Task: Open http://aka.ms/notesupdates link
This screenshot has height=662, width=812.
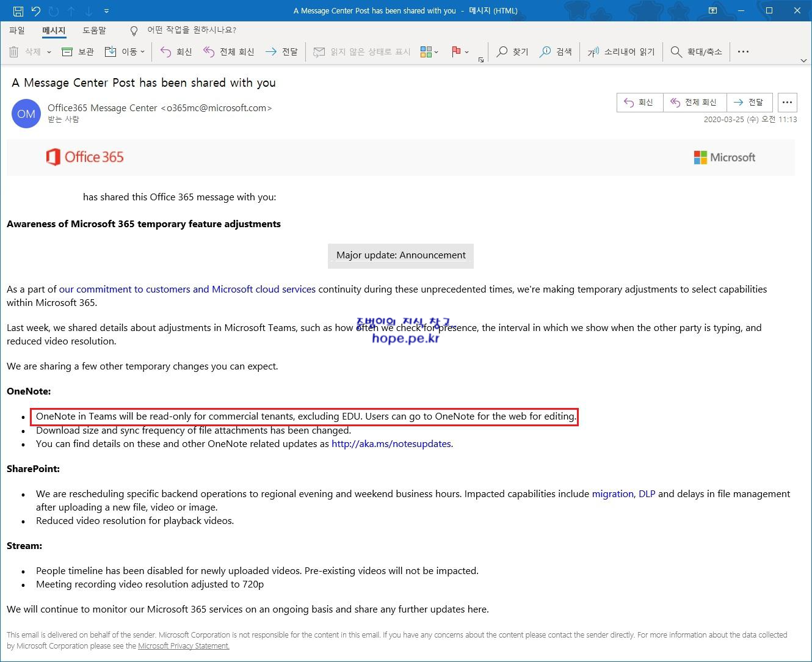Action: 391,443
